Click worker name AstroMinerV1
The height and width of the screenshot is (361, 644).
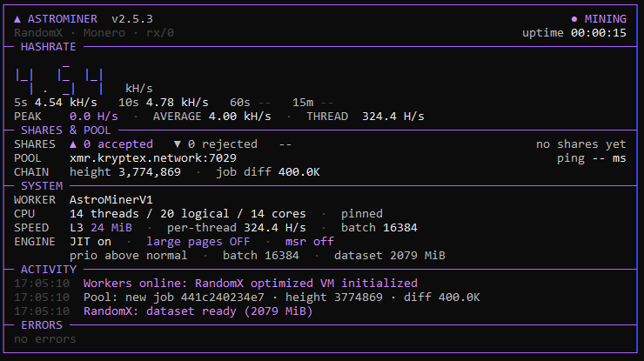pos(111,200)
